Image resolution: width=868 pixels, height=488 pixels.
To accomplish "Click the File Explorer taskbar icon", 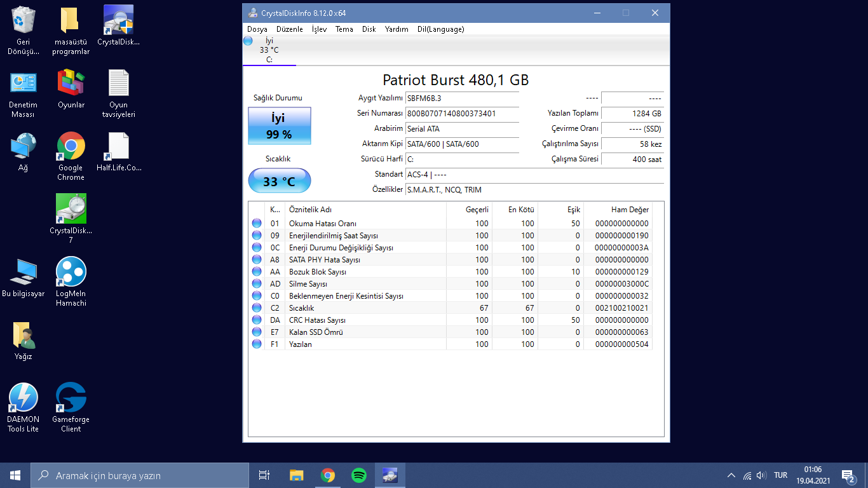I will (296, 475).
